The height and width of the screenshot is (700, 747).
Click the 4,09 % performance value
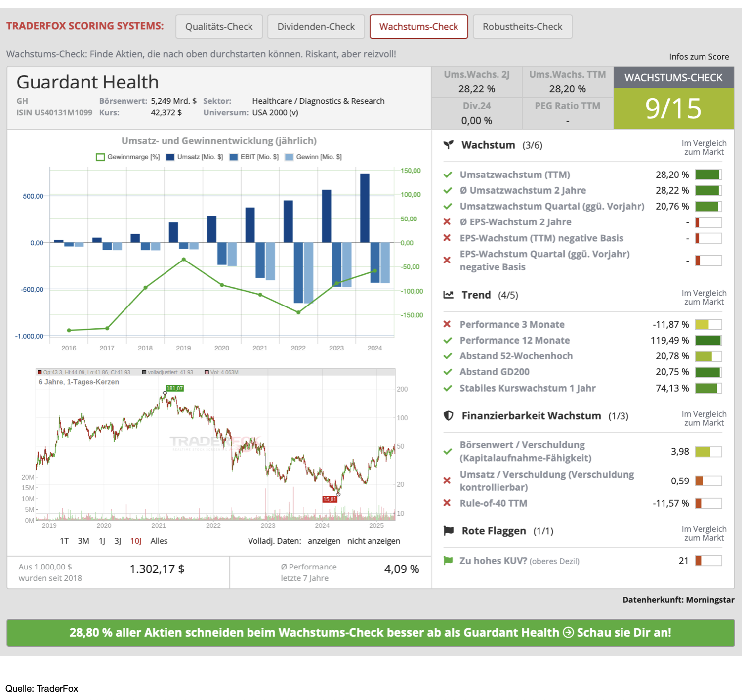[402, 569]
